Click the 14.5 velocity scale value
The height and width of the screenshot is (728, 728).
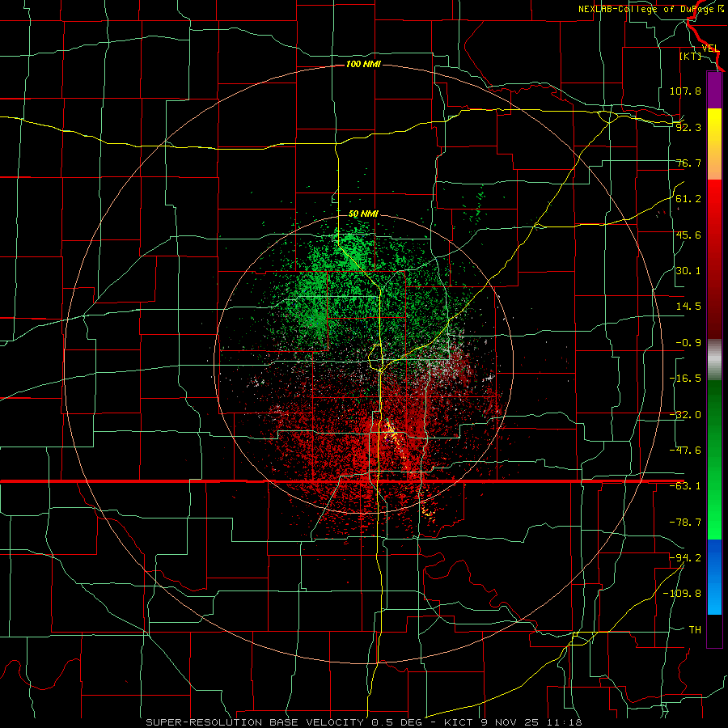(x=688, y=307)
